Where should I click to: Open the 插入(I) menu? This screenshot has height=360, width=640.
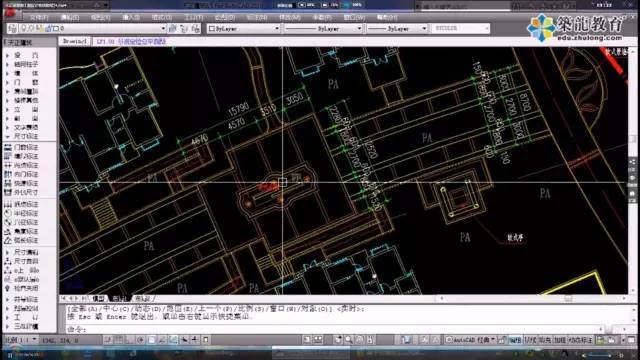tap(131, 18)
